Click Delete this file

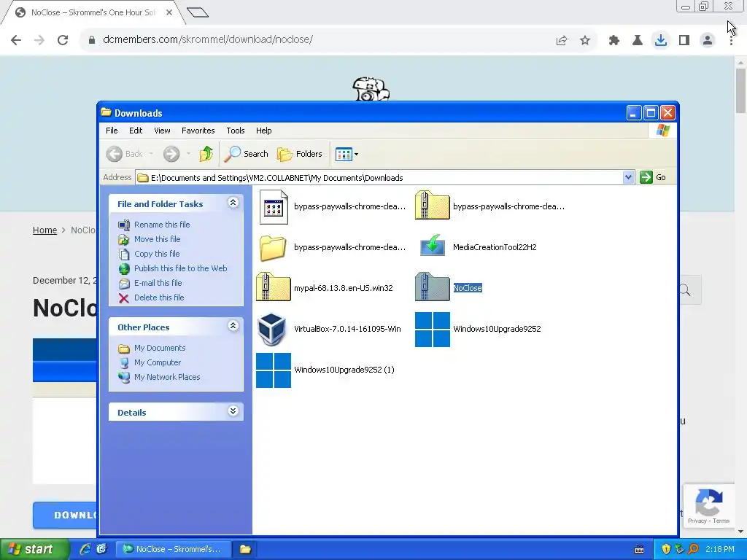pos(158,297)
